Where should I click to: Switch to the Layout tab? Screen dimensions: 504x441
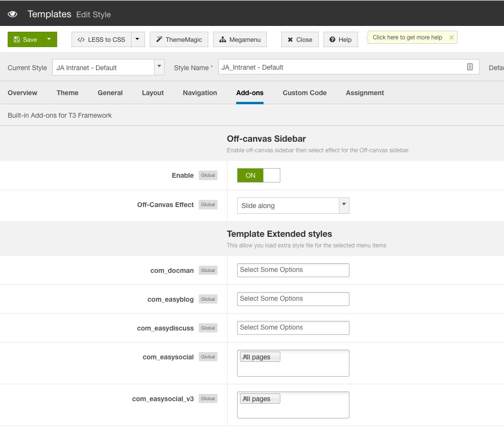point(153,93)
